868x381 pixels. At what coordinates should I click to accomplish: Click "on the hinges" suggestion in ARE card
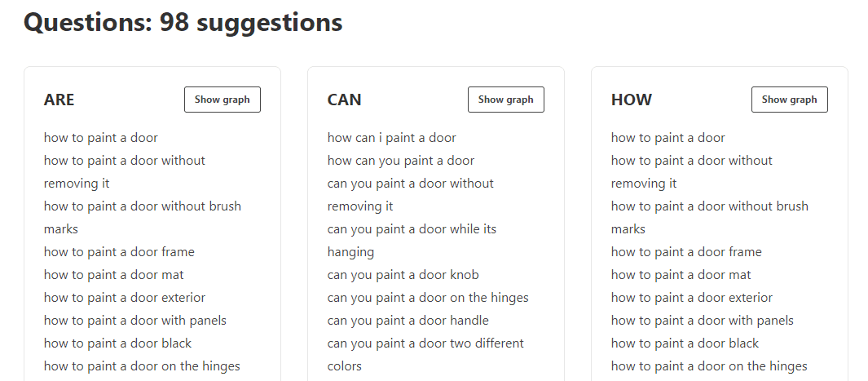pyautogui.click(x=142, y=366)
